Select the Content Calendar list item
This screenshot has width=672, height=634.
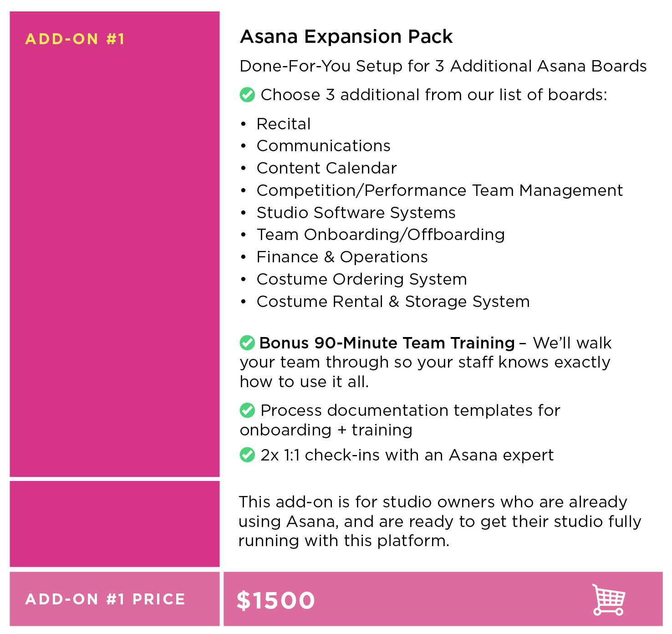[327, 168]
